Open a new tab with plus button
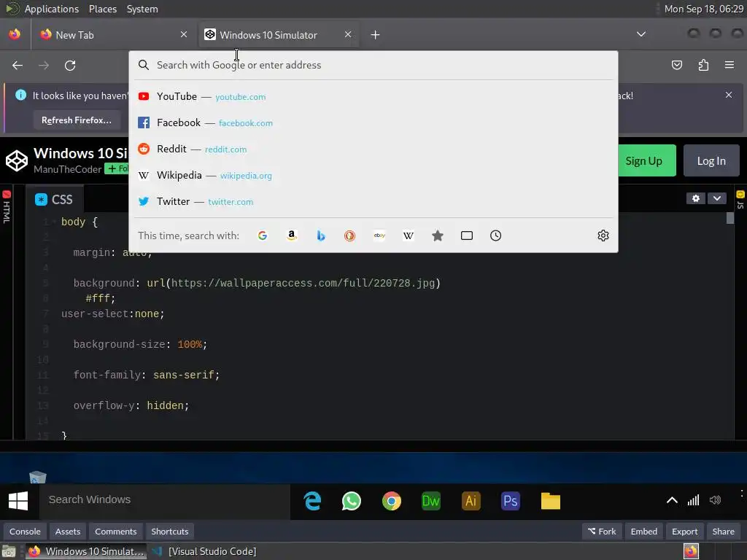The height and width of the screenshot is (560, 747). (376, 35)
